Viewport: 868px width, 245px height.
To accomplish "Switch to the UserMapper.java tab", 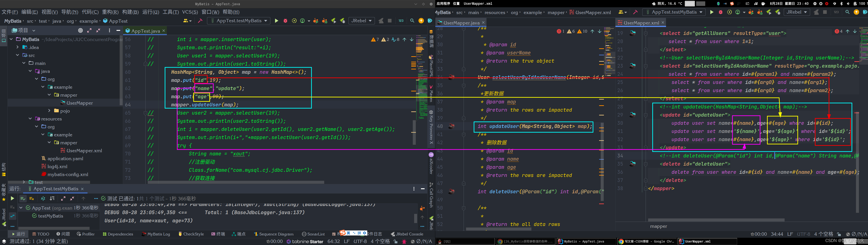I will (461, 23).
